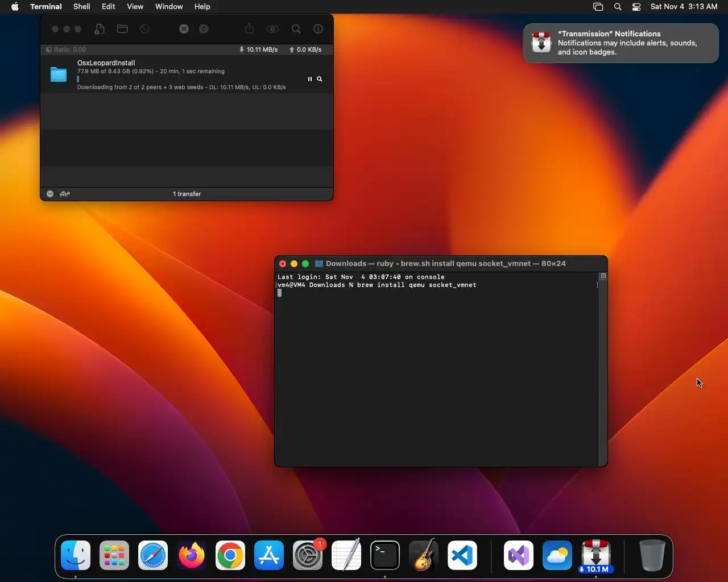Image resolution: width=728 pixels, height=582 pixels.
Task: Click Create Torrent File icon in Transmission toolbar
Action: [100, 29]
